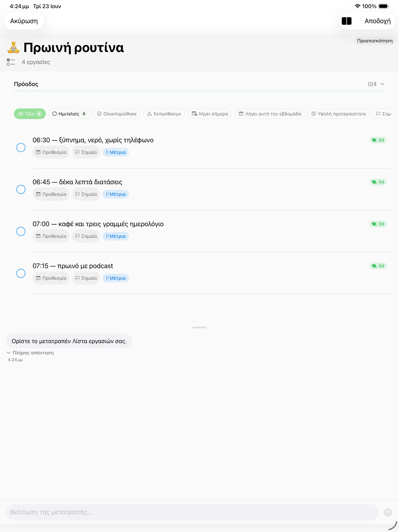Set flag Σημαία on 06:45 stretching task

pos(86,194)
